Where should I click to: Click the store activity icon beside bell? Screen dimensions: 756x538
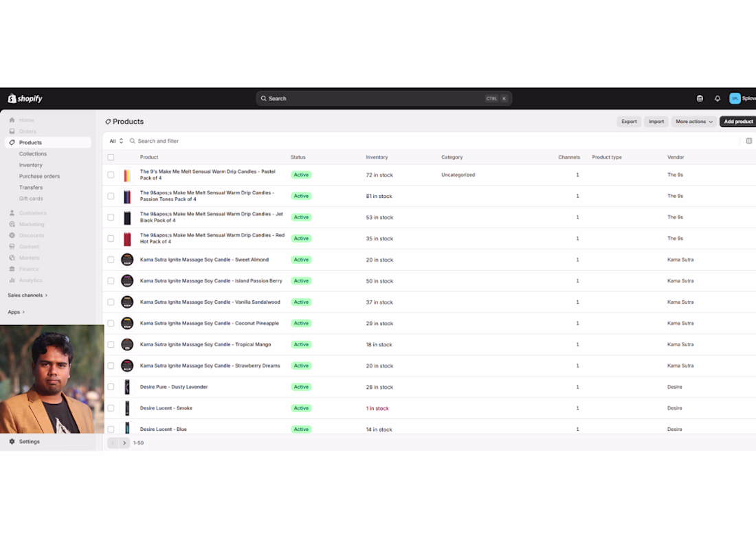point(700,98)
